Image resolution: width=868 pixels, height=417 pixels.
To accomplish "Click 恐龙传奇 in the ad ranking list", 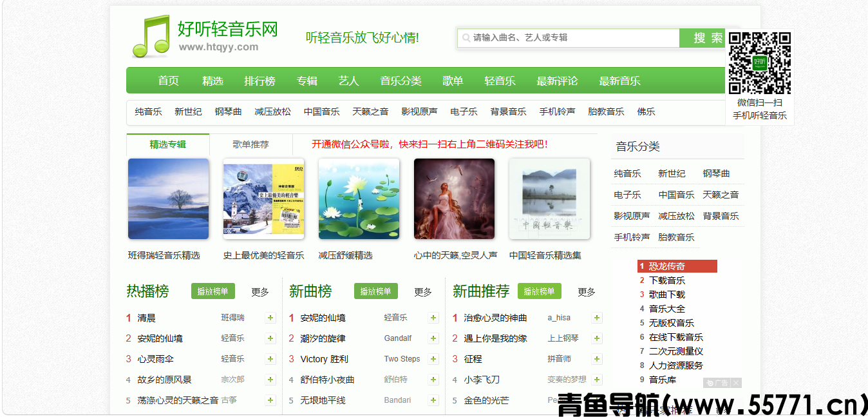I will (x=667, y=266).
